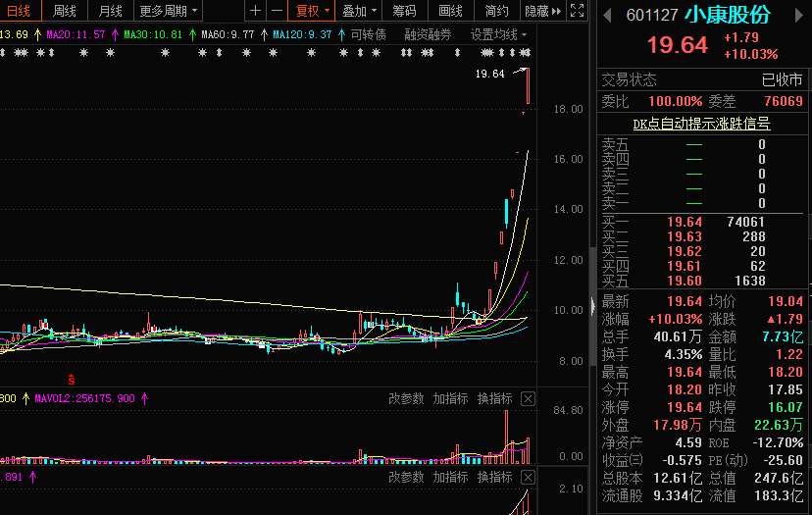Open the 可转债 convertible bond link
This screenshot has width=812, height=515.
click(x=368, y=34)
